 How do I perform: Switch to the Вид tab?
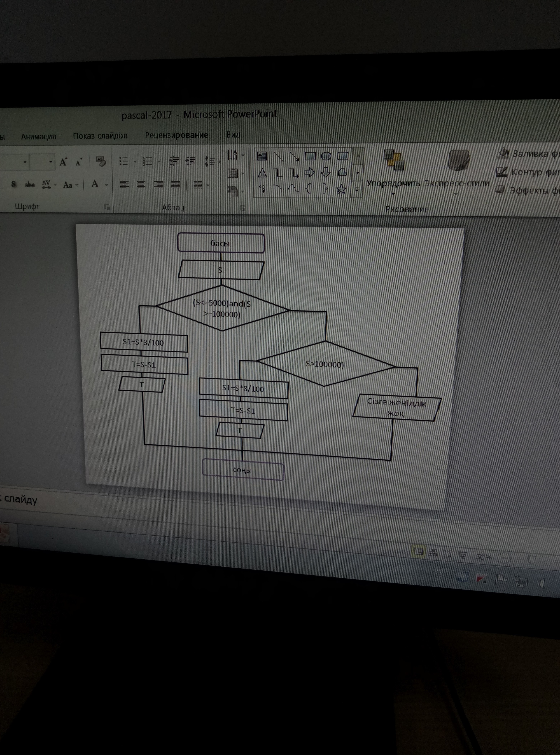(x=233, y=135)
